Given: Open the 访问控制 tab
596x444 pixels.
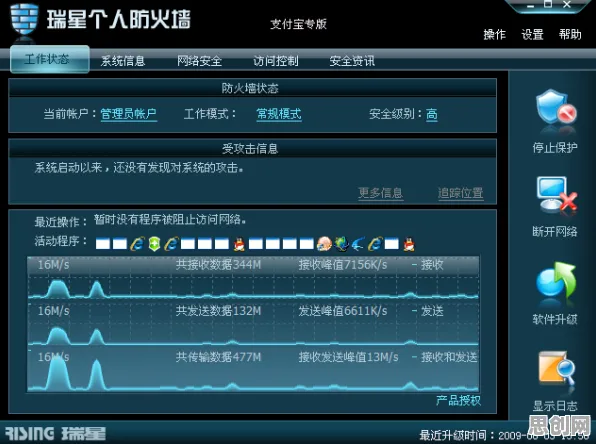Looking at the screenshot, I should tap(276, 60).
